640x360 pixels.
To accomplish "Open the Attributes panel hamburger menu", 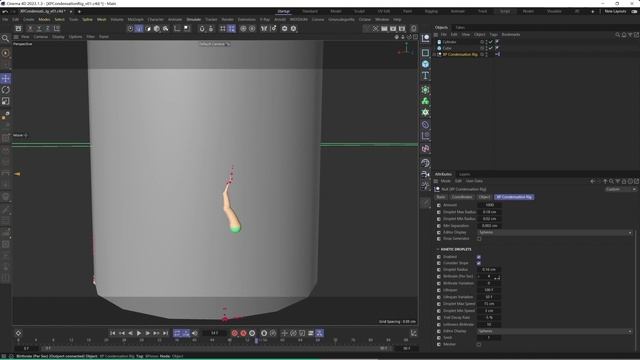I will coord(436,181).
